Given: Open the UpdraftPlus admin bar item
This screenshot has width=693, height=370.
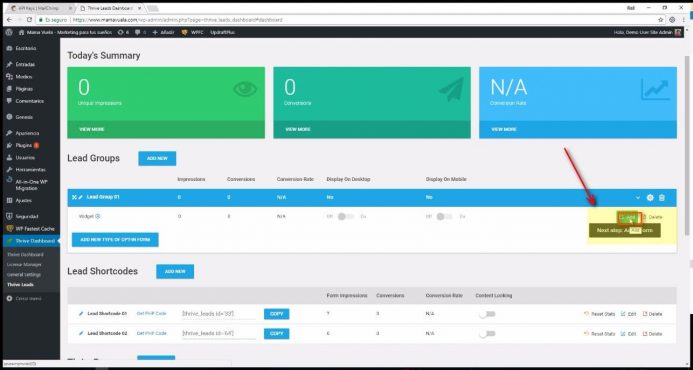Looking at the screenshot, I should pyautogui.click(x=222, y=32).
